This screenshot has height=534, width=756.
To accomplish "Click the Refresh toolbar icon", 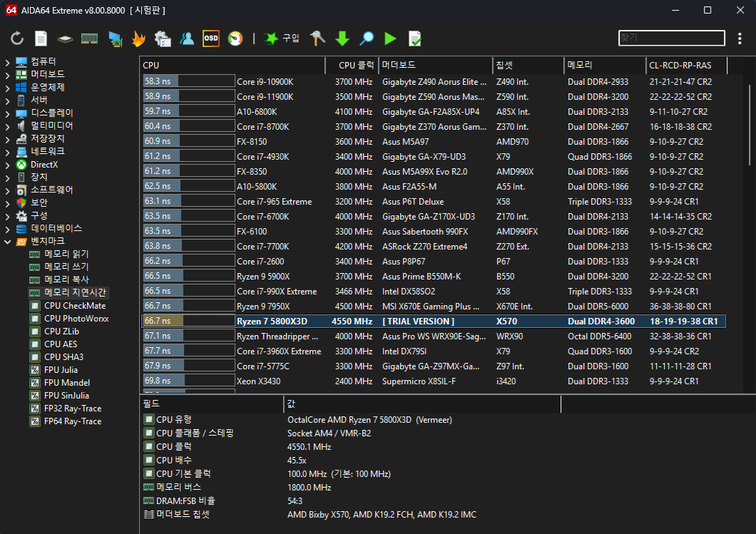I will [17, 38].
